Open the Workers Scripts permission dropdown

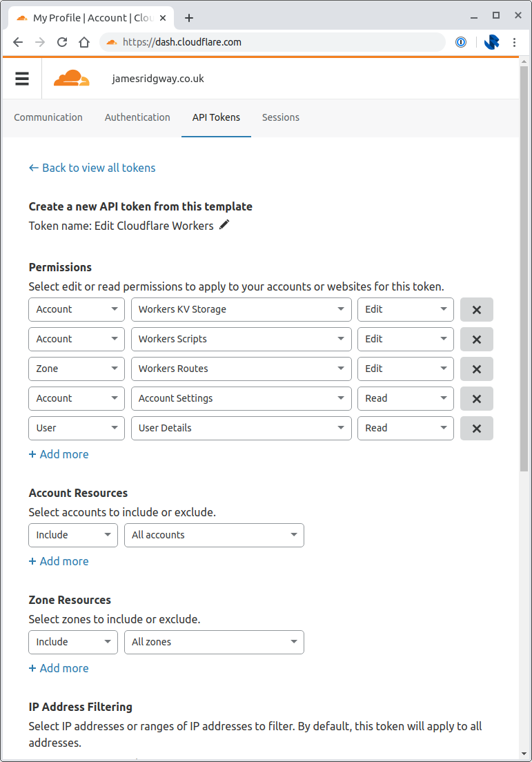pos(242,339)
